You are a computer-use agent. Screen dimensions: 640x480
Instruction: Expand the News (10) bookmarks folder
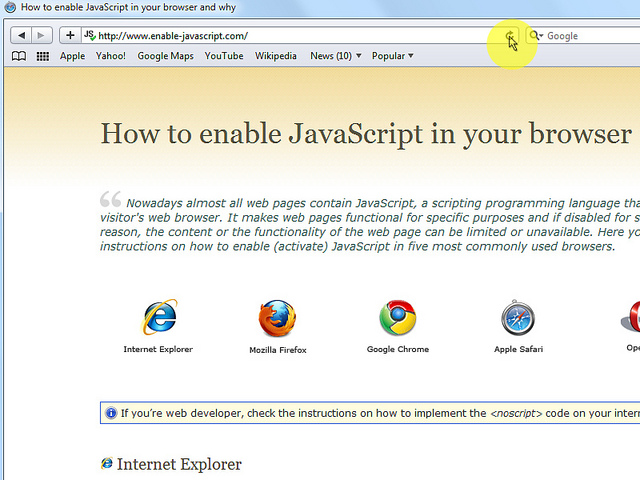click(x=335, y=56)
